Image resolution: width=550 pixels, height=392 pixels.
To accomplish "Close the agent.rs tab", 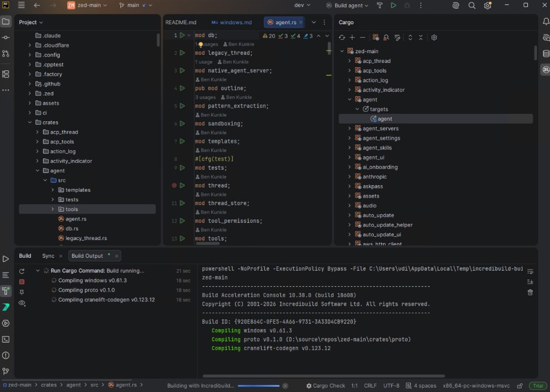I will click(301, 22).
